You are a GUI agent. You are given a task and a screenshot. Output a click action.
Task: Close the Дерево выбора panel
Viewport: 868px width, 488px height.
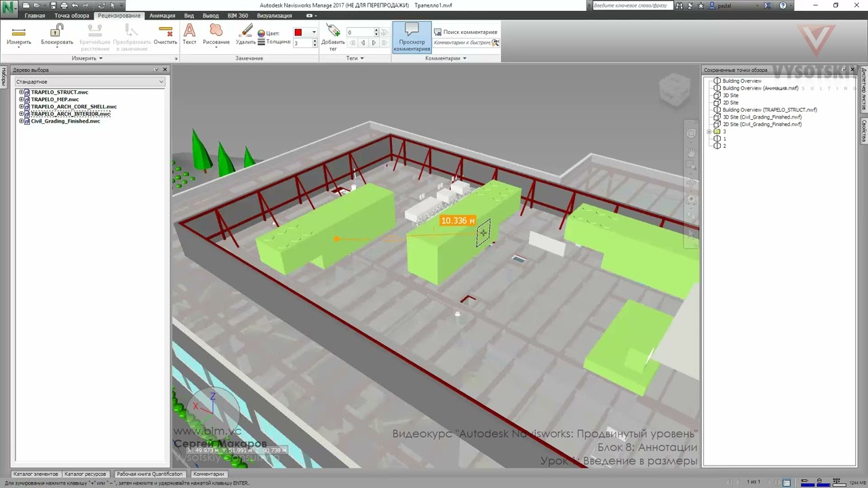(165, 70)
